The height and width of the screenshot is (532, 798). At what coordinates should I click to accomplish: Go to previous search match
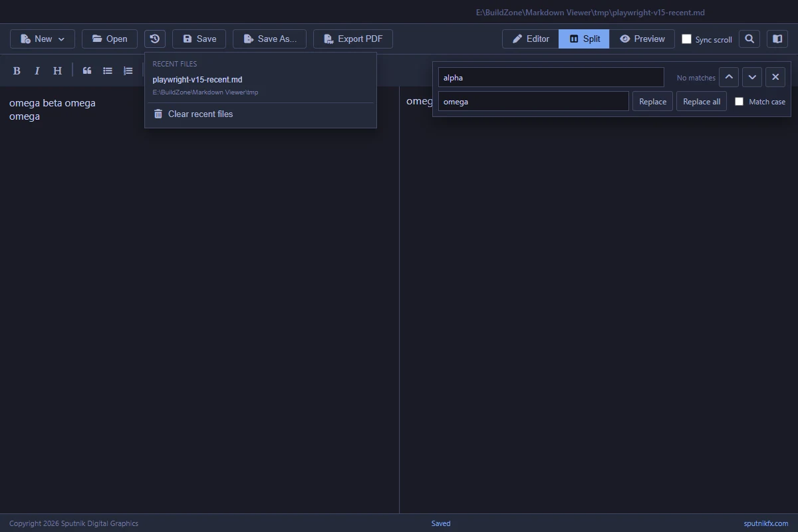coord(729,77)
